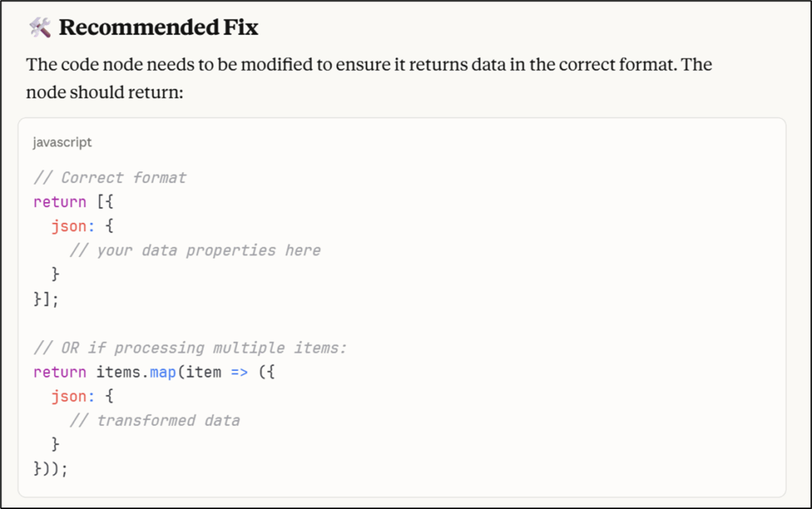Click the transformed data comment

(155, 420)
